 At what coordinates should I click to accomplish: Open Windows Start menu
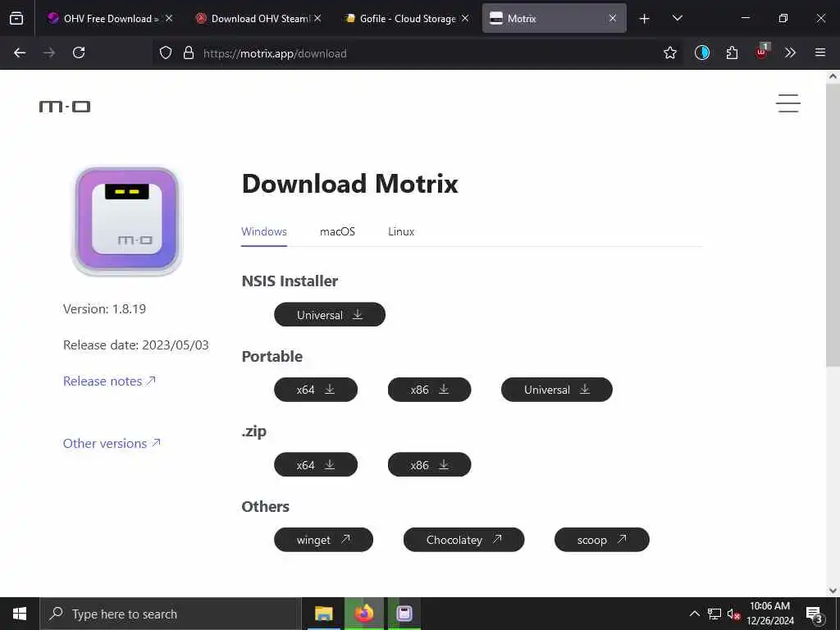coord(20,614)
